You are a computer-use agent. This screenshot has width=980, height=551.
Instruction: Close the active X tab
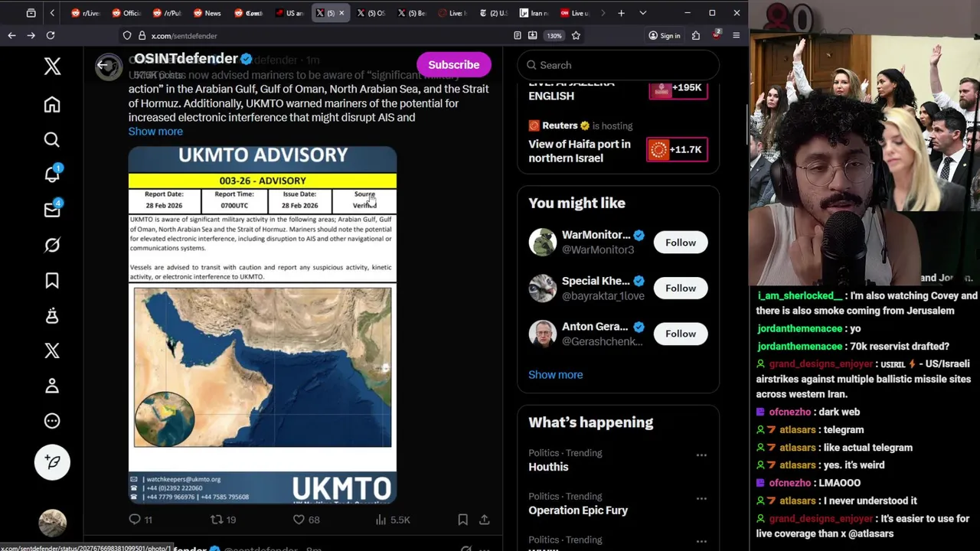coord(341,13)
